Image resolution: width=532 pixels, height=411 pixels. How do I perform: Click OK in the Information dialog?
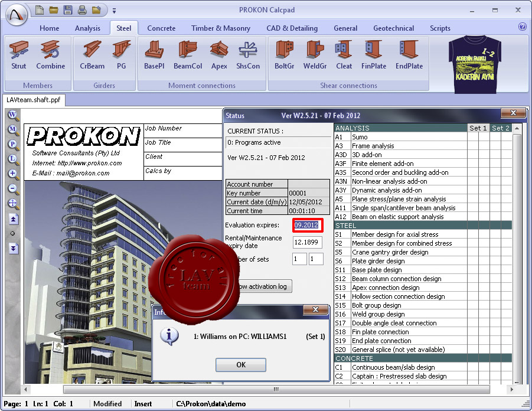241,365
